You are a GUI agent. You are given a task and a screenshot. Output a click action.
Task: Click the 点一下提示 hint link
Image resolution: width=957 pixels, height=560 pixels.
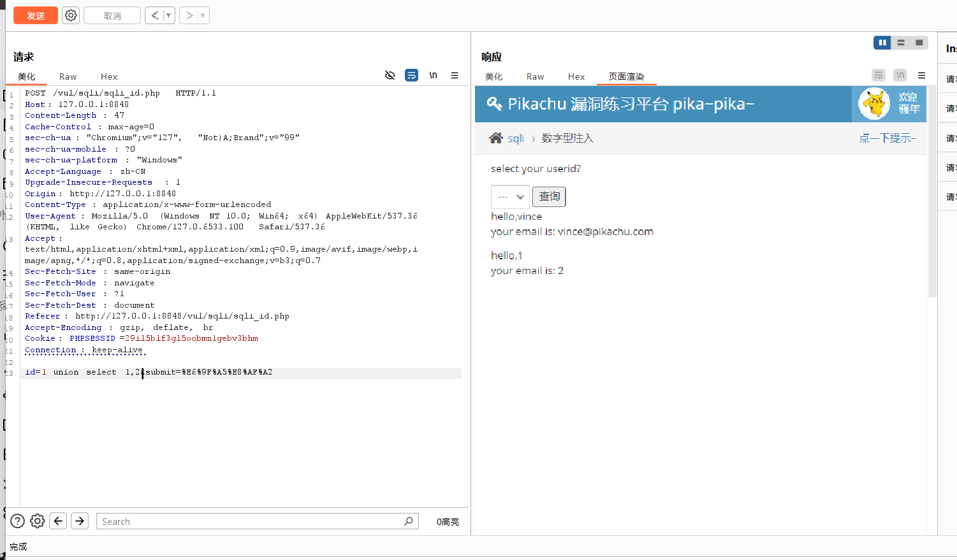tap(887, 138)
